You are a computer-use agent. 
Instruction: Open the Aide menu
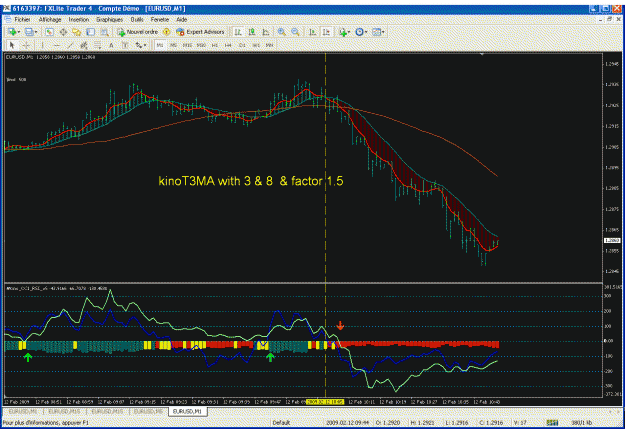pyautogui.click(x=182, y=19)
